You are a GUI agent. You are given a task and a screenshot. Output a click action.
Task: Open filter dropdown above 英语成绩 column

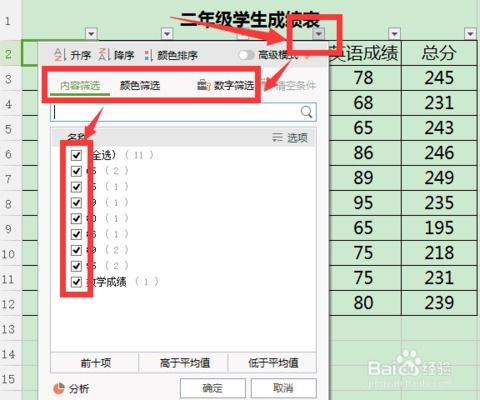coord(394,34)
